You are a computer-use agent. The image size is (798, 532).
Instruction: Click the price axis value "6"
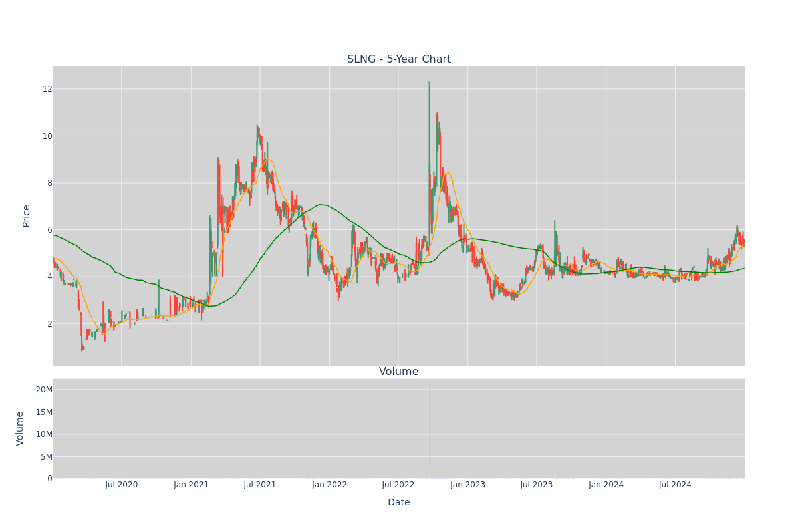point(49,230)
